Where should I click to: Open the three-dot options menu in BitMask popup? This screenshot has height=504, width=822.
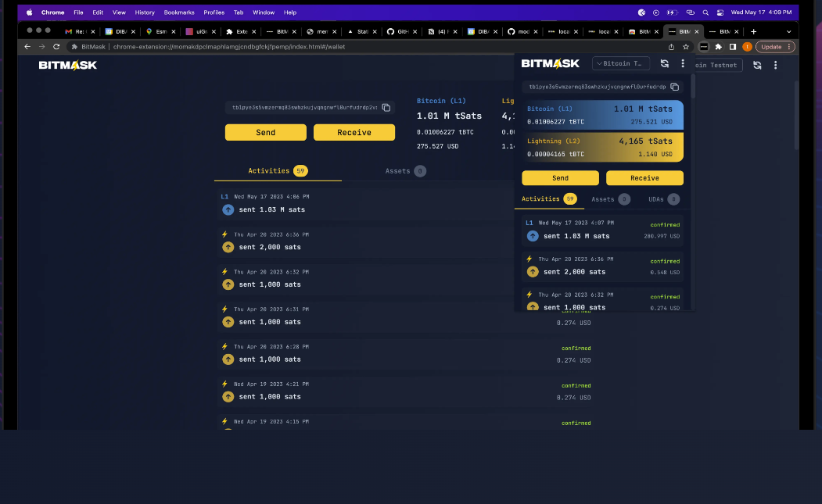coord(683,63)
